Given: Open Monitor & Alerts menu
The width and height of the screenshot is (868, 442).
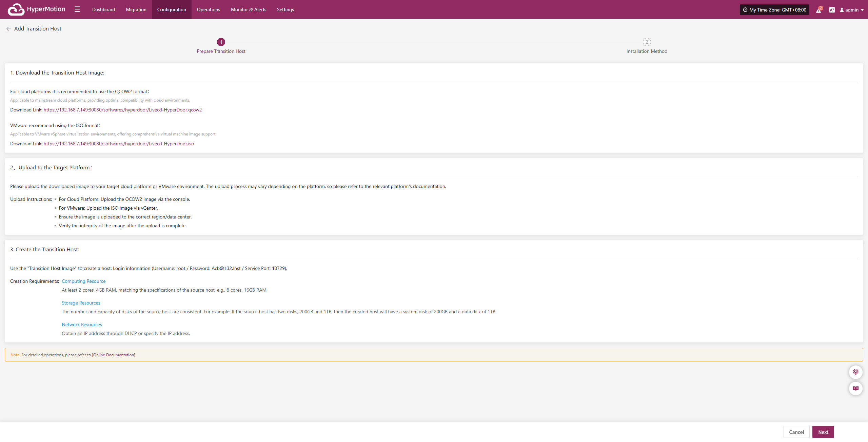Looking at the screenshot, I should (249, 9).
